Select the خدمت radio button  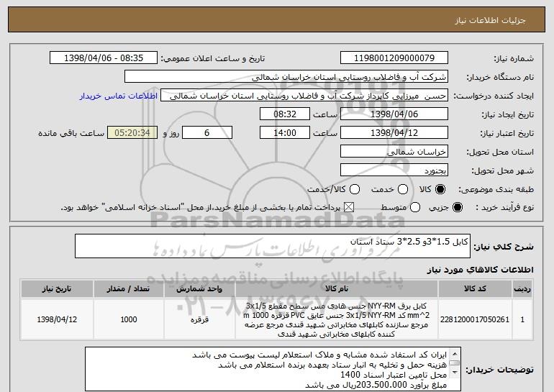click(403, 189)
